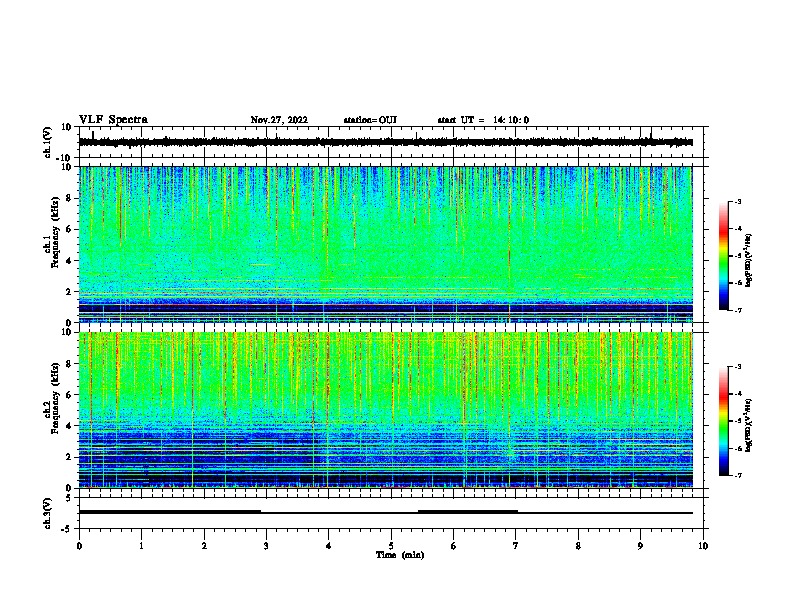Click the ch.2 spectrogram color scale bar
The image size is (792, 612).
tap(724, 421)
